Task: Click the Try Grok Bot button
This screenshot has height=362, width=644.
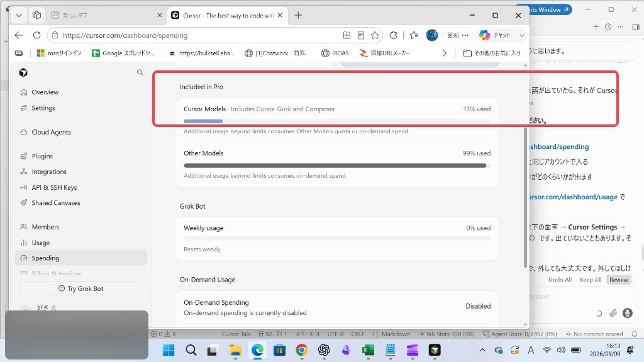Action: click(81, 288)
